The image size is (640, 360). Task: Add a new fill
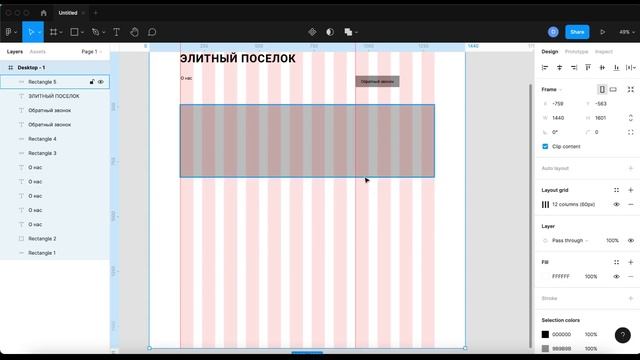631,262
